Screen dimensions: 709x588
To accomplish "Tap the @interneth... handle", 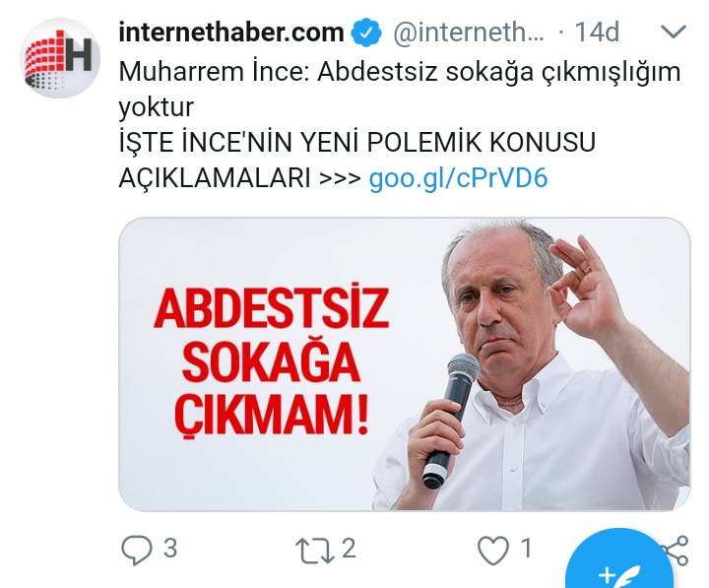I will (469, 33).
